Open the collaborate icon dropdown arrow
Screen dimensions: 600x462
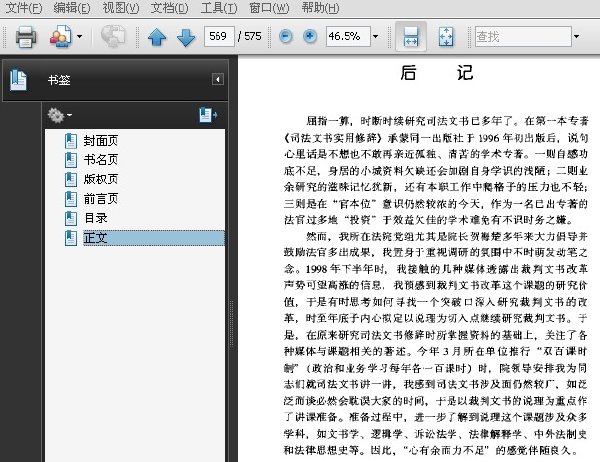pos(79,37)
